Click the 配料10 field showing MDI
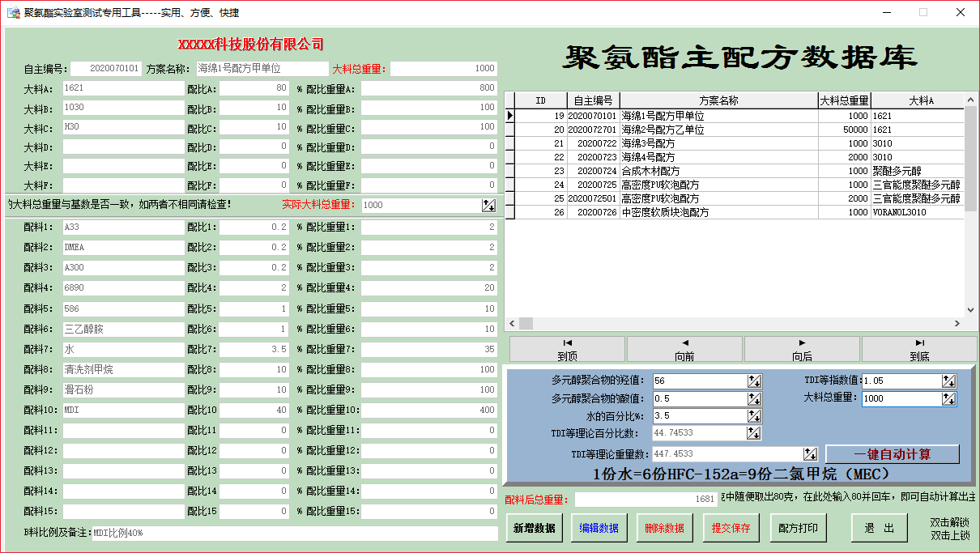This screenshot has height=553, width=980. click(123, 410)
